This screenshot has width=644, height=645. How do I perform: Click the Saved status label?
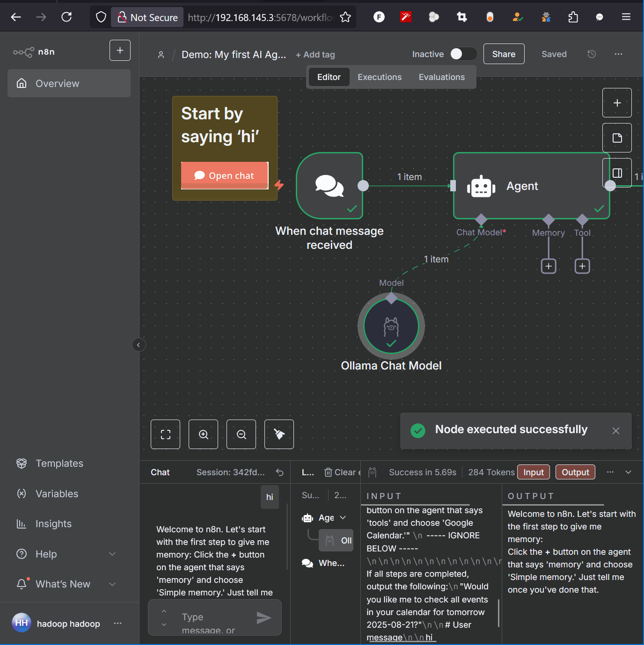tap(554, 54)
